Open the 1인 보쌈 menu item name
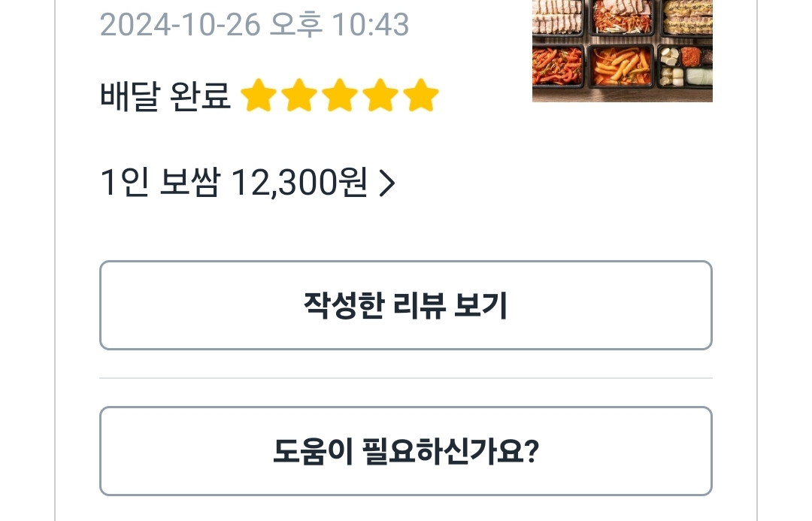 click(x=159, y=183)
